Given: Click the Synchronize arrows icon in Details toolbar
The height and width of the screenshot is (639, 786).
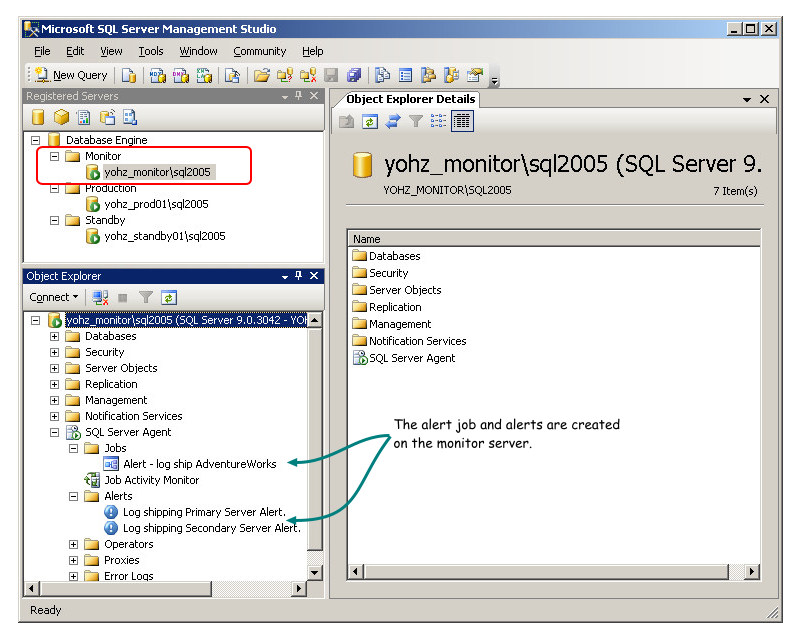Looking at the screenshot, I should tap(392, 121).
